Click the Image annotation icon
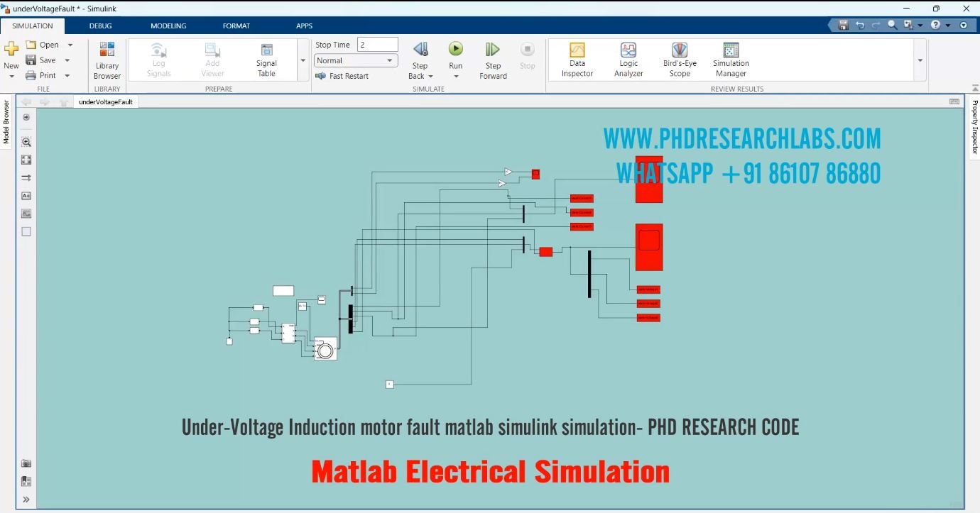Image resolution: width=980 pixels, height=513 pixels. pos(26,214)
